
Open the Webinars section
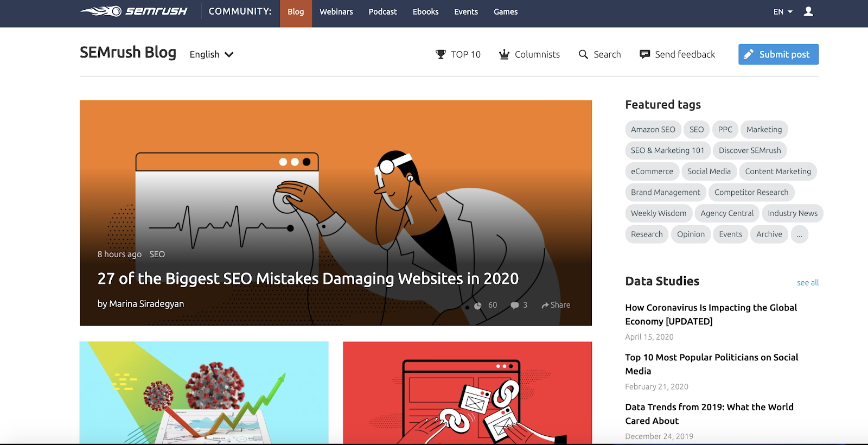[x=336, y=12]
